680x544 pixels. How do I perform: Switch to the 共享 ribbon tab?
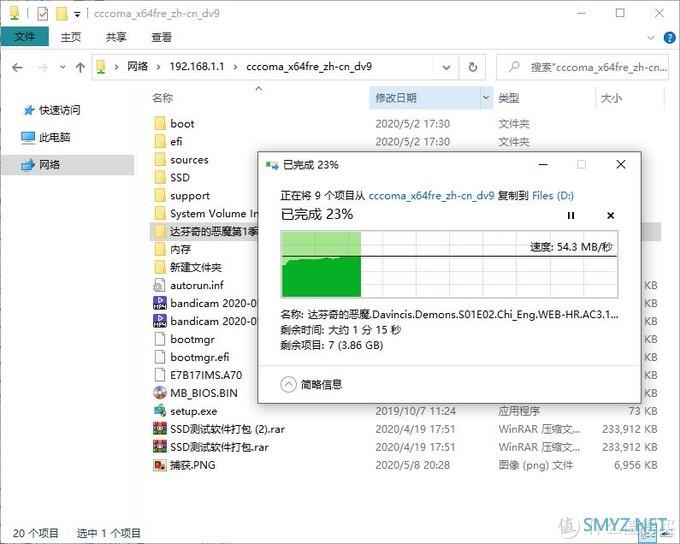pos(116,37)
